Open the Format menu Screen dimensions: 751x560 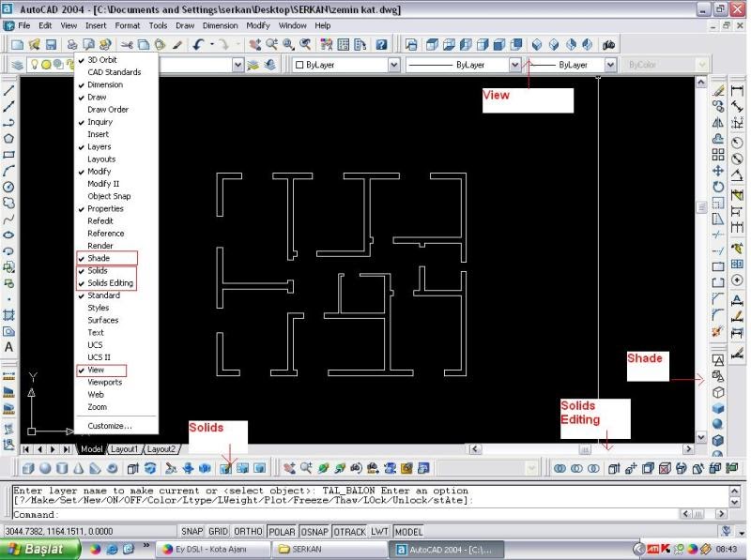pyautogui.click(x=128, y=26)
